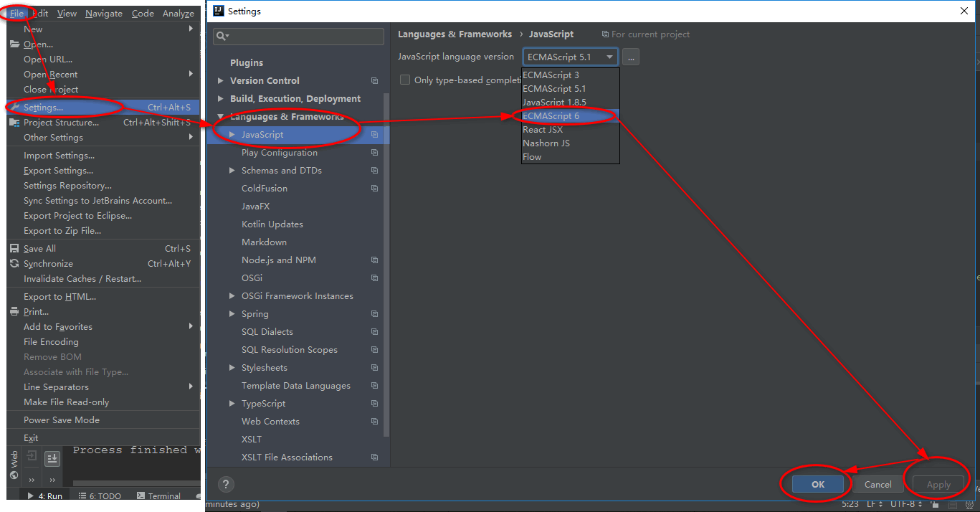Click the printer icon next to Print...

coord(15,312)
